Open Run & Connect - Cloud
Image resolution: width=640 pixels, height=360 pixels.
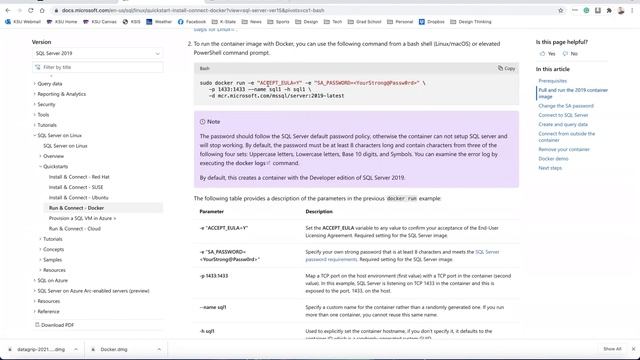coord(75,229)
